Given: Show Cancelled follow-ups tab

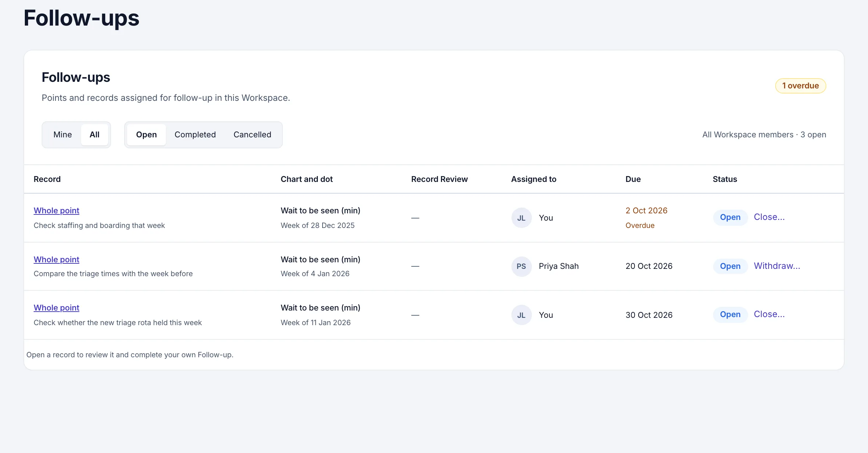Looking at the screenshot, I should tap(252, 134).
